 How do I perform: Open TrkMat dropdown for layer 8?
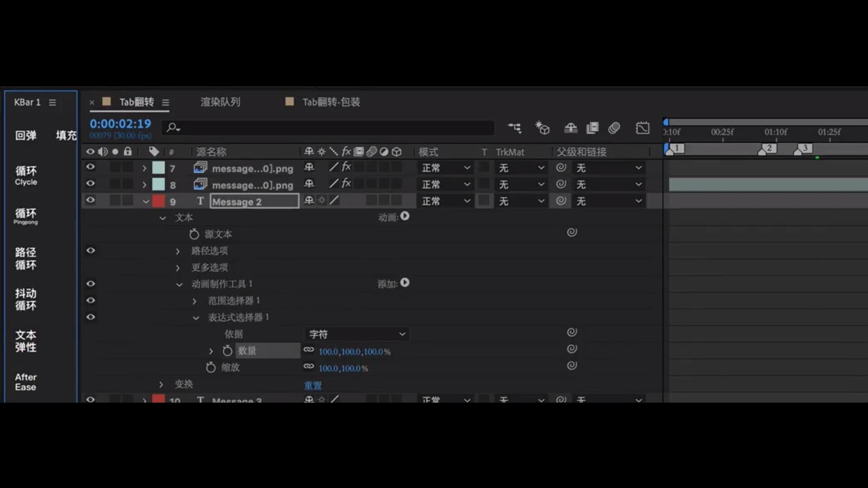522,184
